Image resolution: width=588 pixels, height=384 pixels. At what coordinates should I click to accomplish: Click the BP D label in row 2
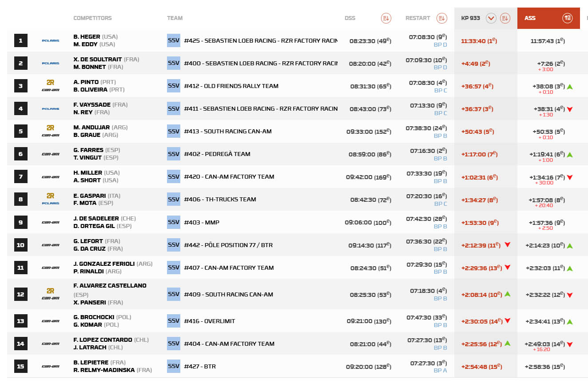tap(440, 68)
